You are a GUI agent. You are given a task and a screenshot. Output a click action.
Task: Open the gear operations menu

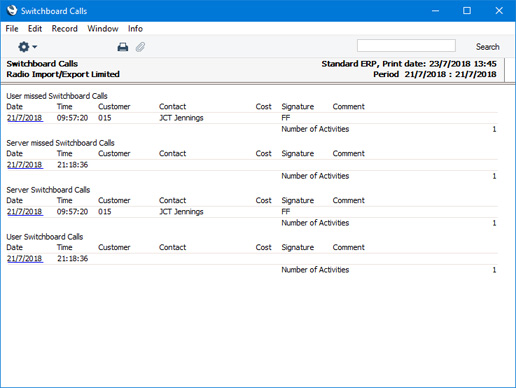click(27, 47)
